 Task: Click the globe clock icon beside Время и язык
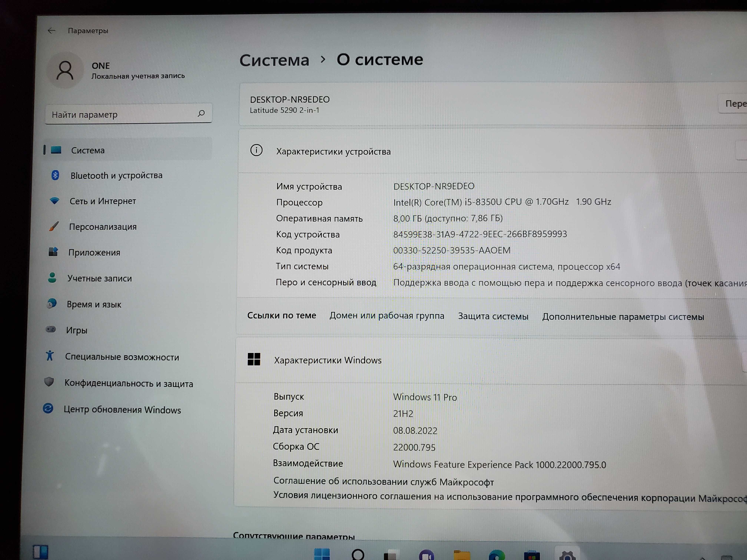click(52, 303)
